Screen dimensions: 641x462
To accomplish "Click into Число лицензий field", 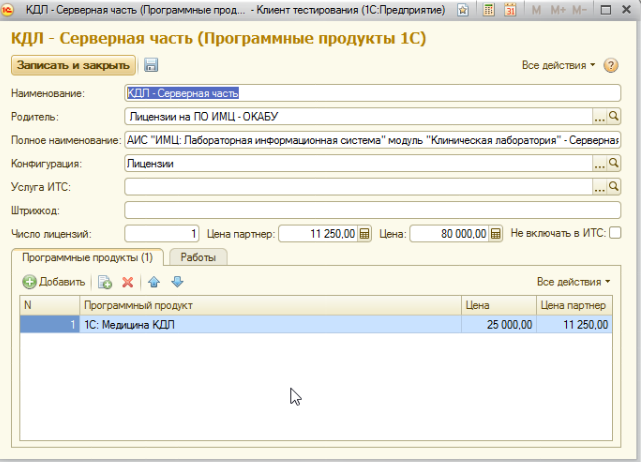I will click(x=162, y=234).
